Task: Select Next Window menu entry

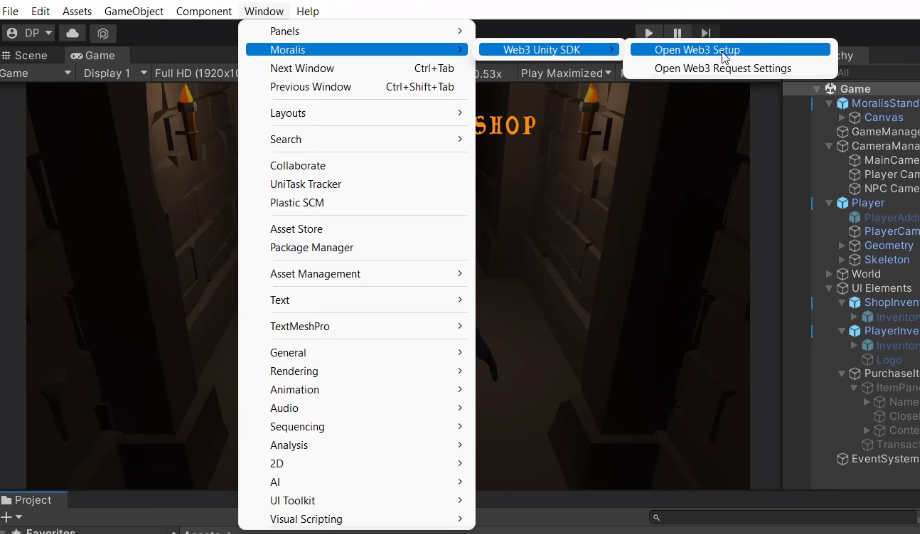Action: [x=357, y=68]
